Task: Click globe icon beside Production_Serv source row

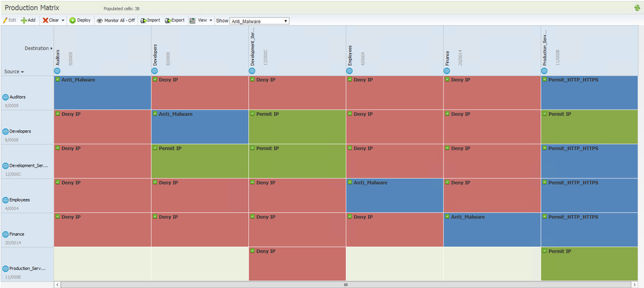Action: coord(5,269)
